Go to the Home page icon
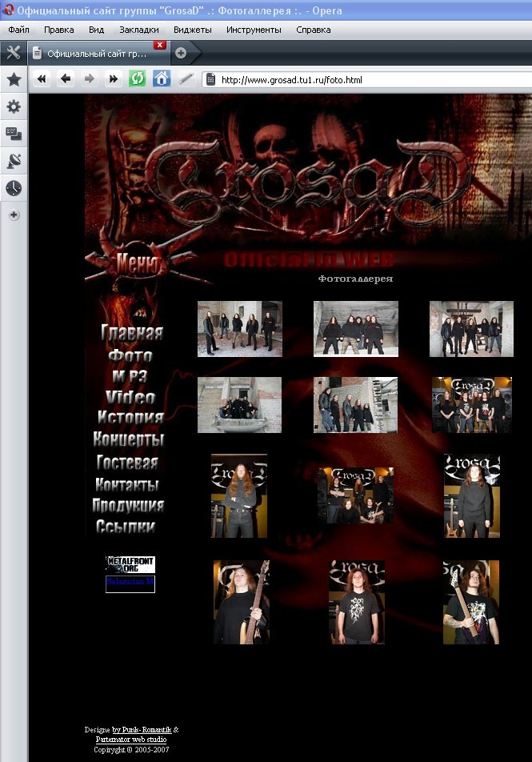 click(162, 78)
